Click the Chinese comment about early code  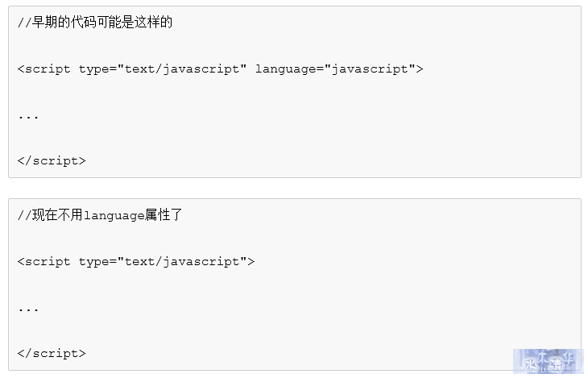pos(95,23)
